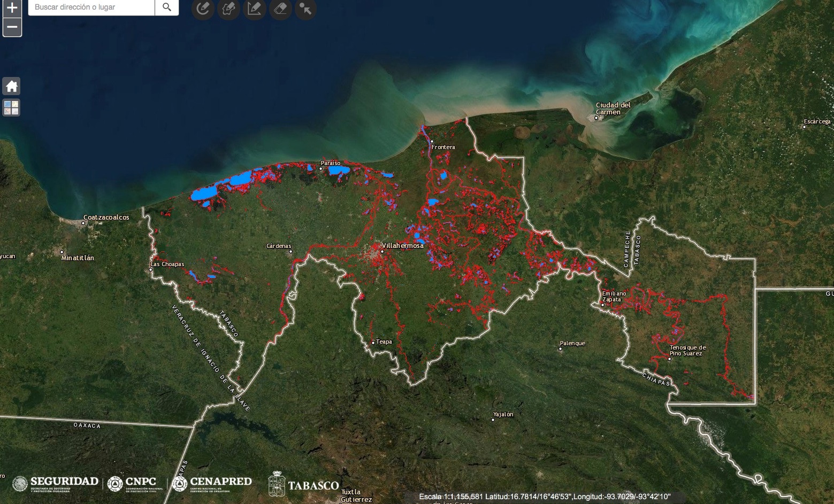Click the search magnifier button

click(x=167, y=7)
